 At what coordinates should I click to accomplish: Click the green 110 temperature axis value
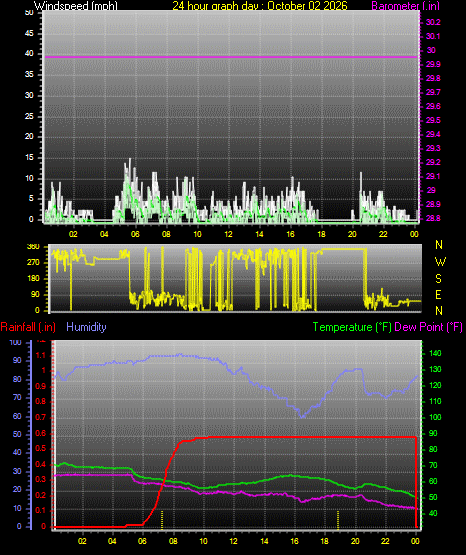435,401
